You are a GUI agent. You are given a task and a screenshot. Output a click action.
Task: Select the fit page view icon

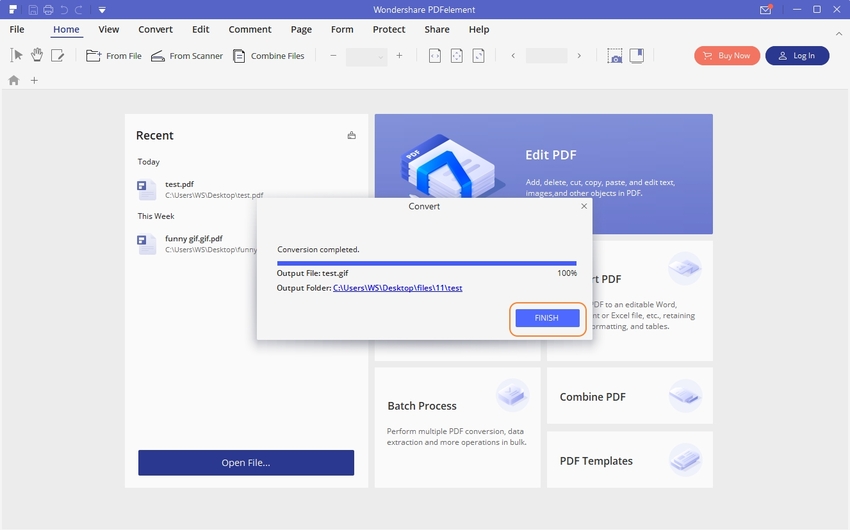(457, 56)
